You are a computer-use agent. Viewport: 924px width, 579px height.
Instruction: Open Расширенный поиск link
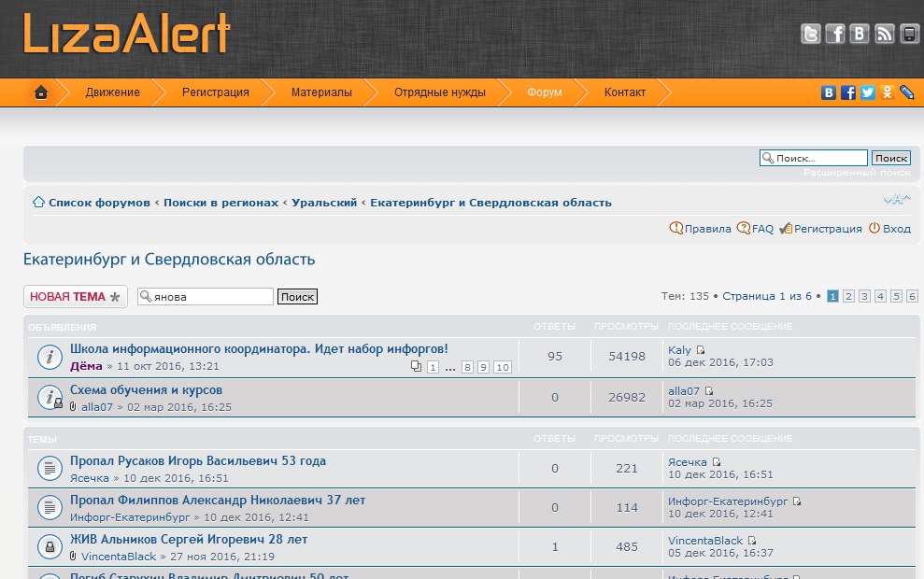(857, 173)
